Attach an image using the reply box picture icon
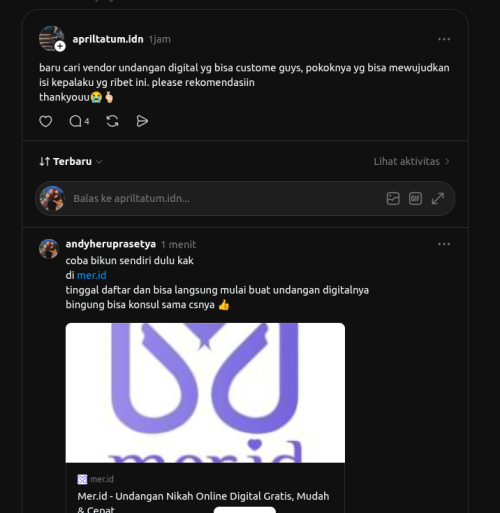 click(393, 199)
